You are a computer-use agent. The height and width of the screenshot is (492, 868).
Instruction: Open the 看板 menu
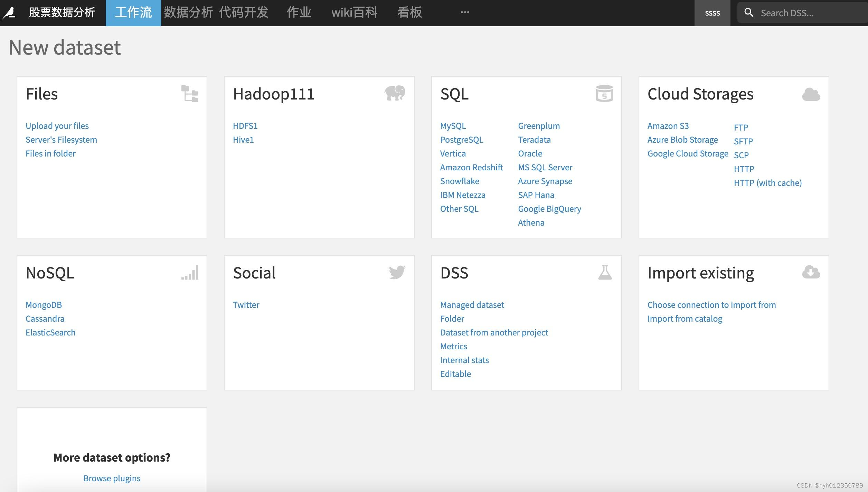tap(409, 13)
